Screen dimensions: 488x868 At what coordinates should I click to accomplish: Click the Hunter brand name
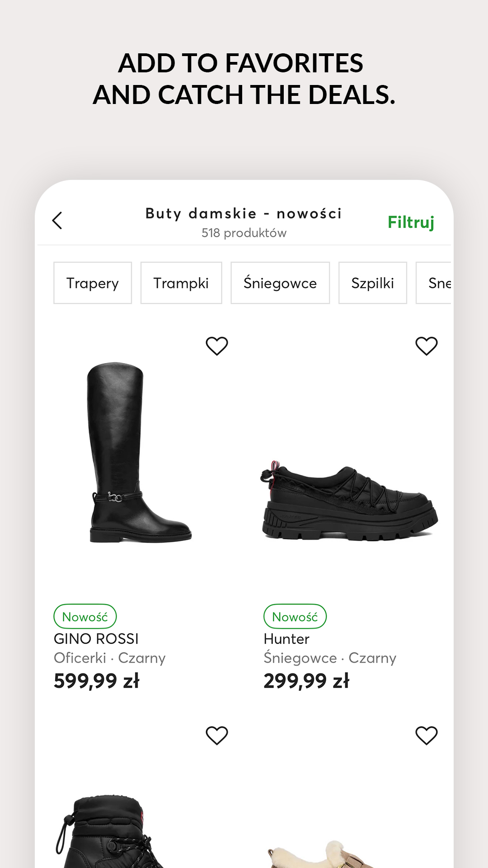coord(286,639)
